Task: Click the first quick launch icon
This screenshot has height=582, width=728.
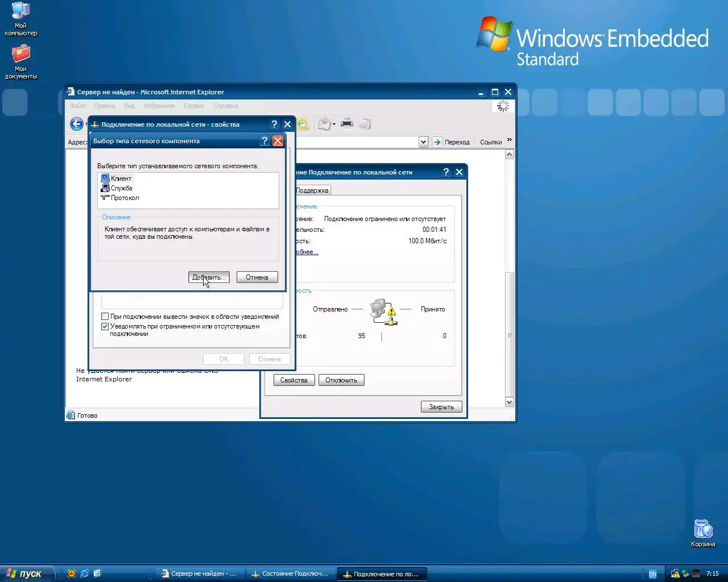Action: pyautogui.click(x=72, y=573)
